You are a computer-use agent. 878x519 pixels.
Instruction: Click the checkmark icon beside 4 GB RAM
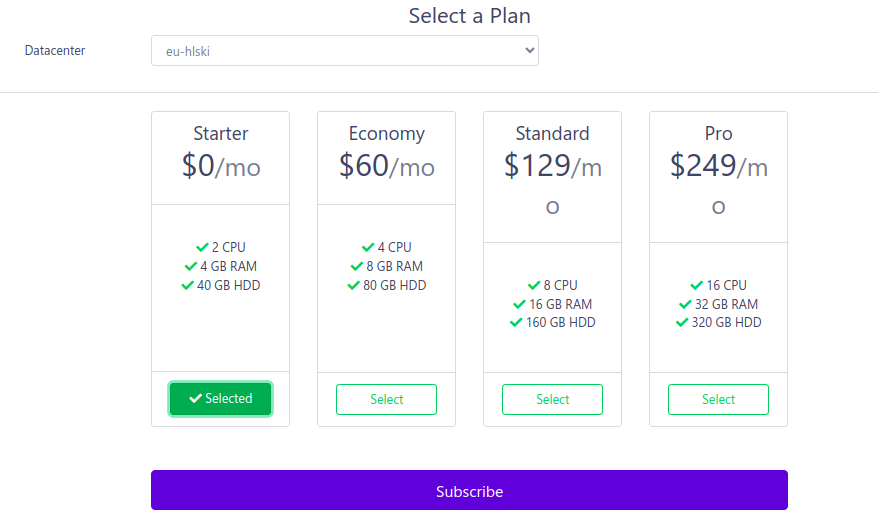point(191,266)
